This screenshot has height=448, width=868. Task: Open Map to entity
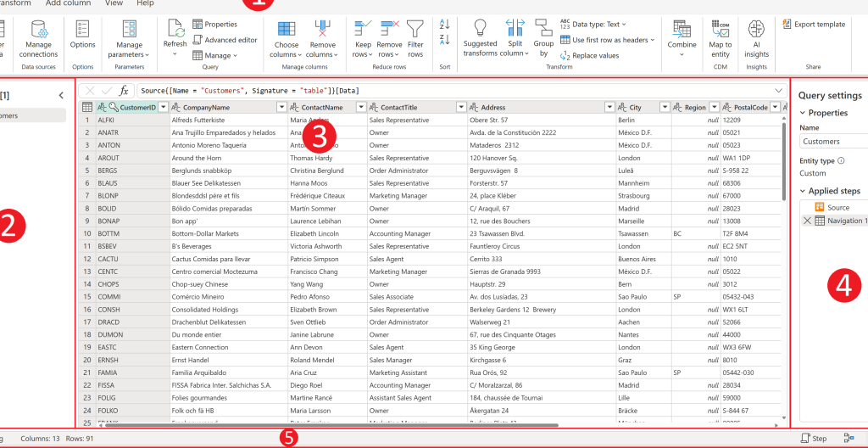point(721,39)
